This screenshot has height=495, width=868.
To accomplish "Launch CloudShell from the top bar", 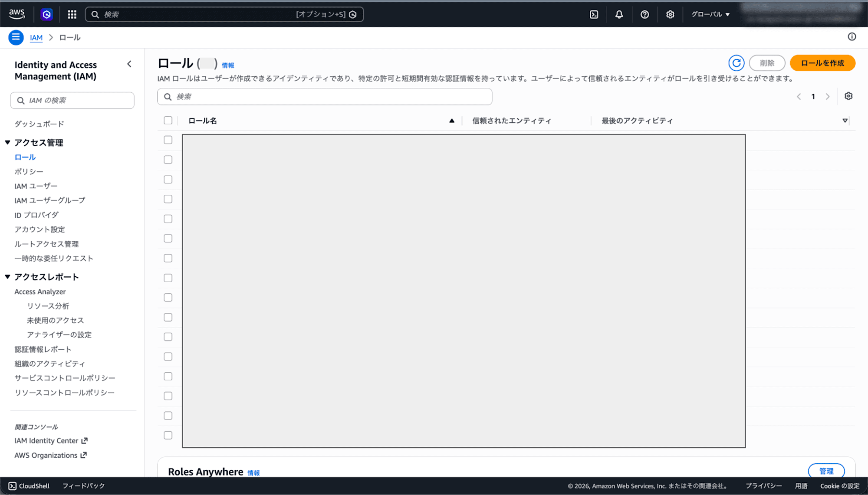I will (594, 14).
